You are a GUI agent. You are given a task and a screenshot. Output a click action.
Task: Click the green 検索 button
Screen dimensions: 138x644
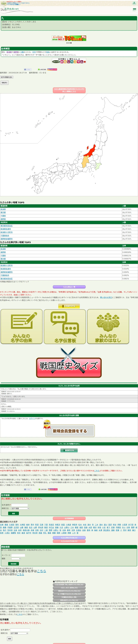coord(14,513)
